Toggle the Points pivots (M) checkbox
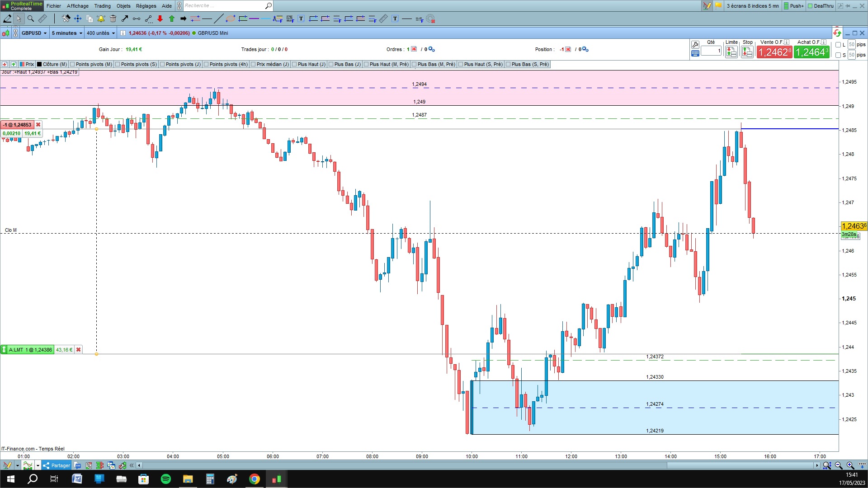868x488 pixels. (x=72, y=64)
